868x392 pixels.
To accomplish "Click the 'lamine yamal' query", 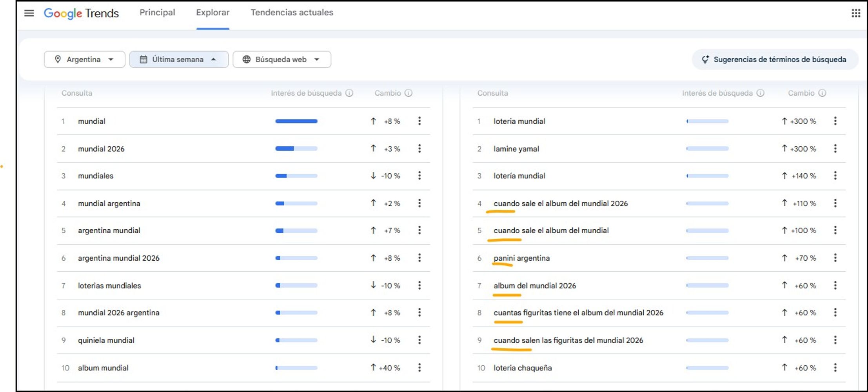I will (x=516, y=149).
